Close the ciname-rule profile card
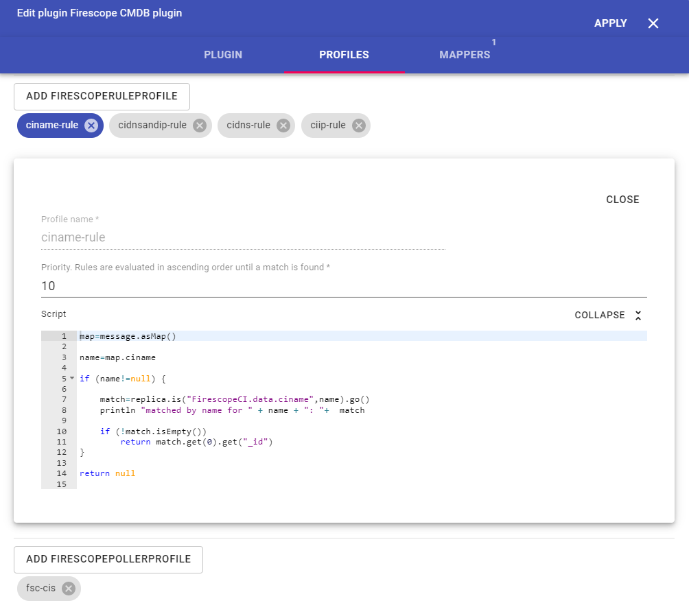 (x=622, y=200)
